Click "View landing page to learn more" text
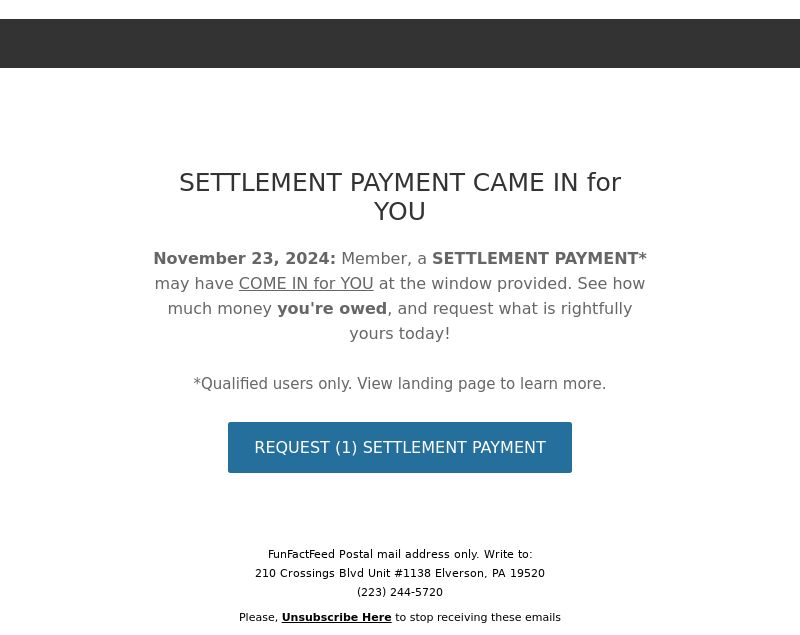The height and width of the screenshot is (635, 800). pos(481,384)
